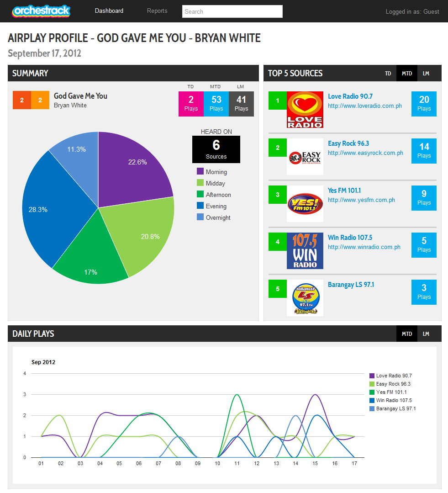Click the green rank 1 badge
Viewport: 448px width, 493px height.
(277, 101)
